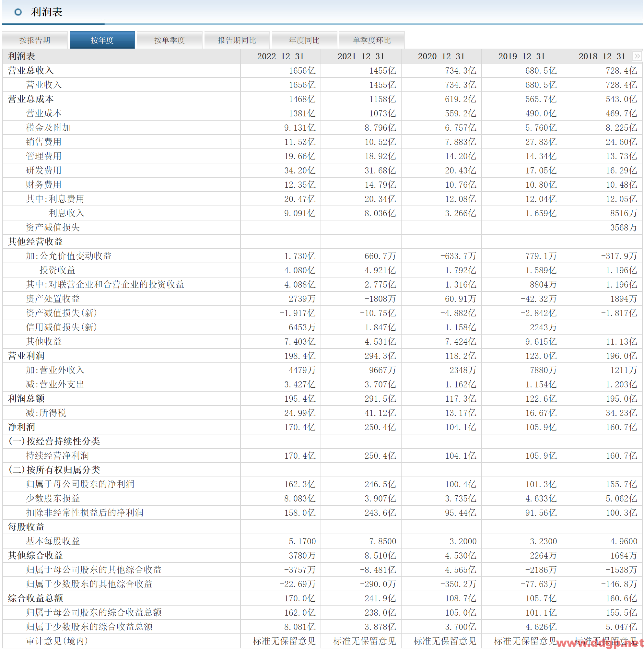Viewport: 644px width, 649px height.
Task: Click the 资产处置收益 row label
Action: [53, 299]
